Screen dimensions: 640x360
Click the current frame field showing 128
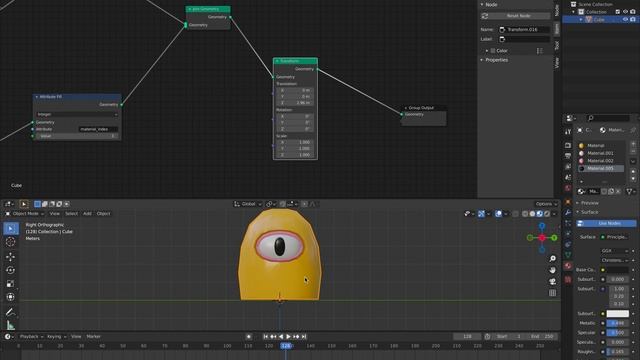pyautogui.click(x=467, y=336)
